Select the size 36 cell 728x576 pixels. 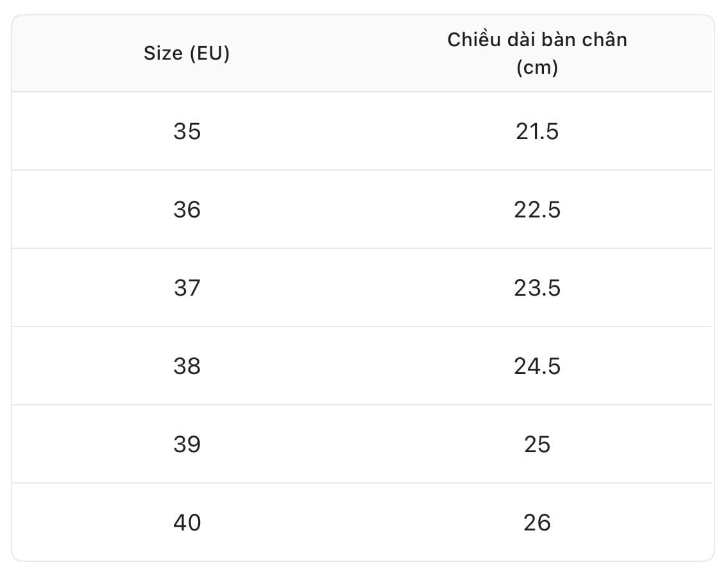187,210
